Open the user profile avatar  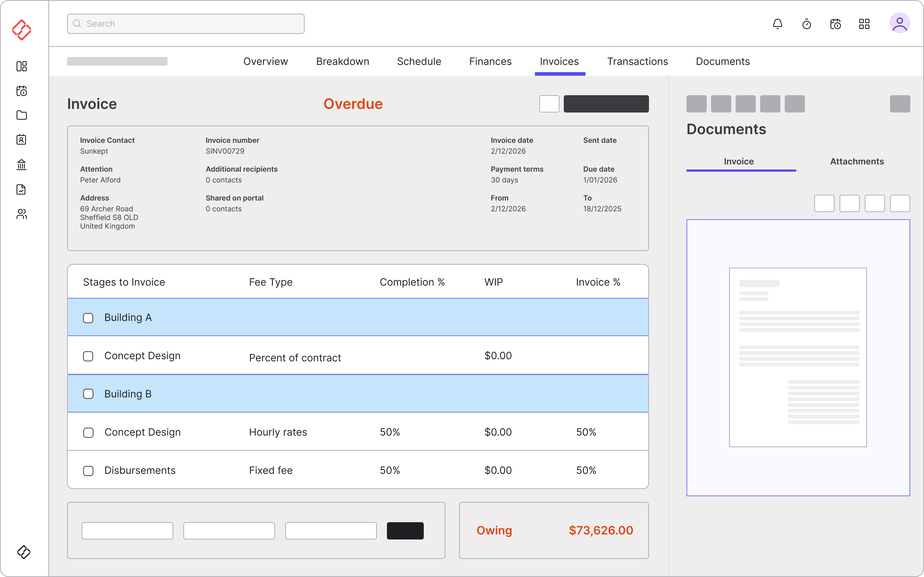pos(899,23)
